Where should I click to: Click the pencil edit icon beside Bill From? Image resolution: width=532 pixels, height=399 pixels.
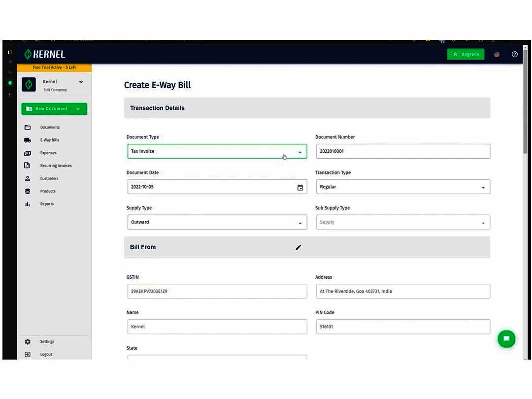[298, 247]
